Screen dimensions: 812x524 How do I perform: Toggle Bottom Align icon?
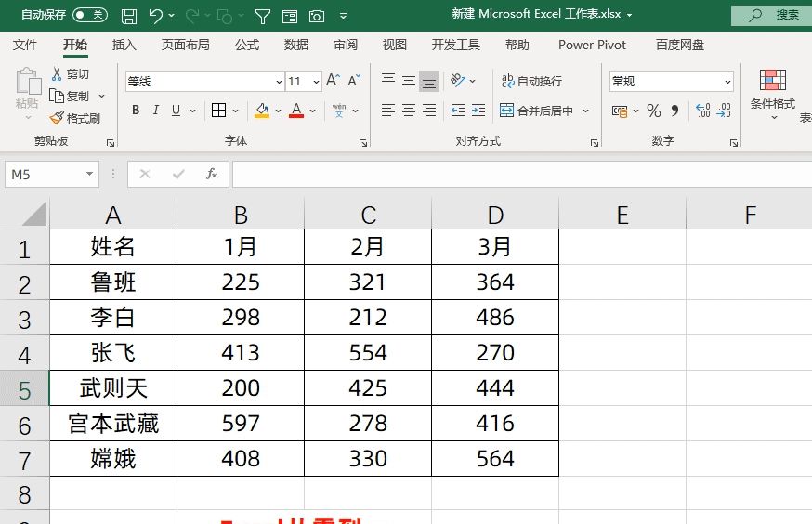[429, 81]
